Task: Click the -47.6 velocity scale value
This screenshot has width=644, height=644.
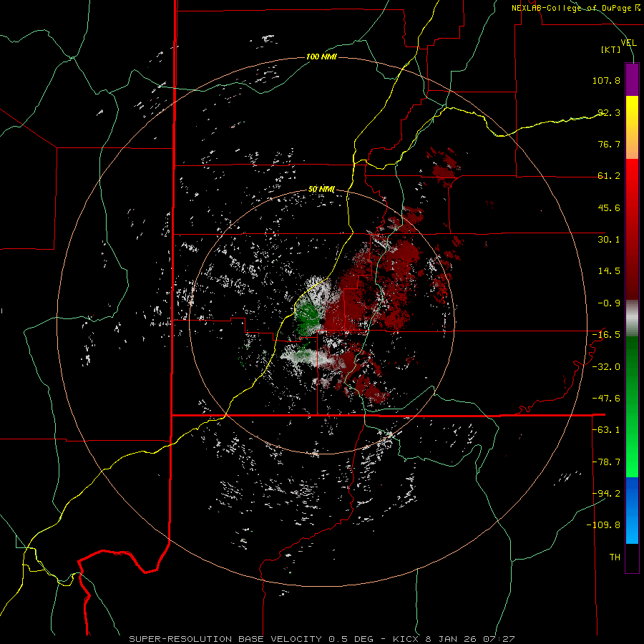Action: 606,399
